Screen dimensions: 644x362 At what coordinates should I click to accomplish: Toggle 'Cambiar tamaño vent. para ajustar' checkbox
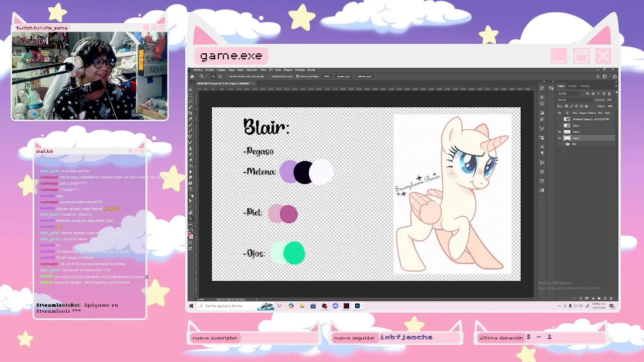227,76
